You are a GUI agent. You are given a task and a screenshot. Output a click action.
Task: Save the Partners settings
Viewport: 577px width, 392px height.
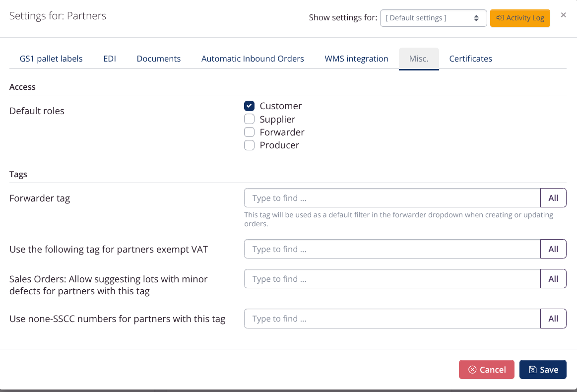(x=543, y=369)
